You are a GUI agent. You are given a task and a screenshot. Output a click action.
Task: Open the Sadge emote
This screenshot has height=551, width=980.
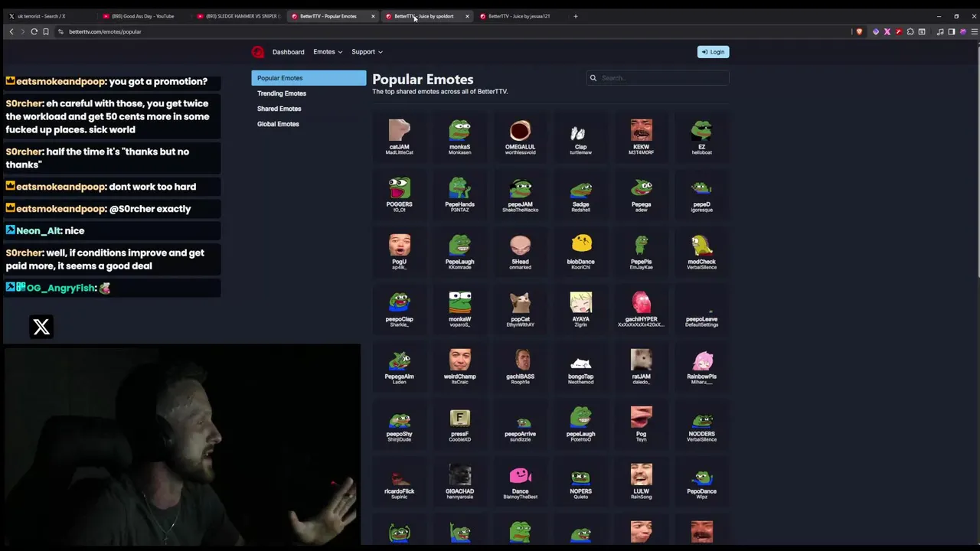580,194
